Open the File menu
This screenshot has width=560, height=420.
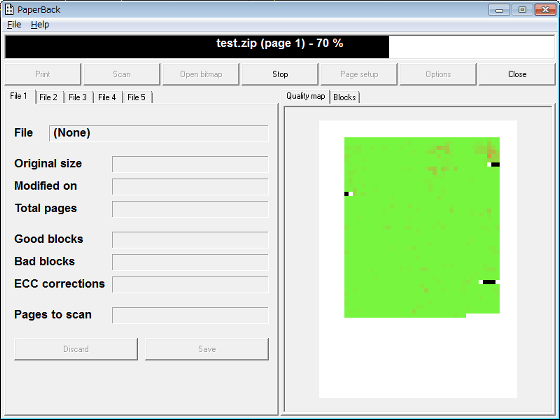click(14, 25)
